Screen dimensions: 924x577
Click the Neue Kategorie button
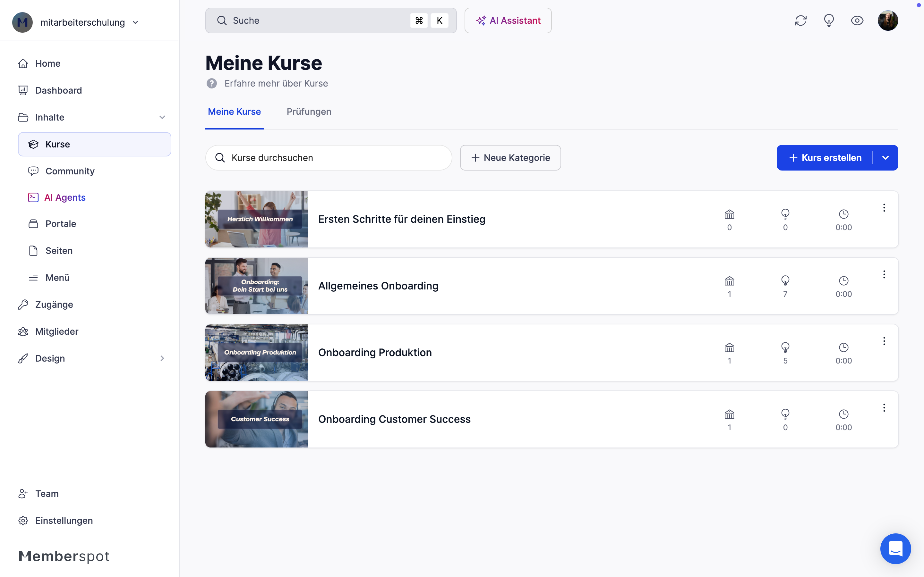click(x=510, y=158)
